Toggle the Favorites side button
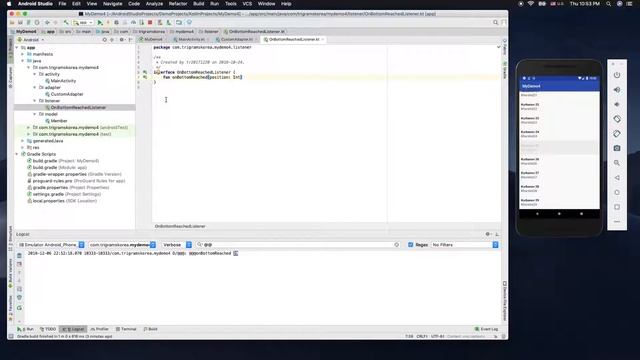Viewport: 640px width, 360px height. pyautogui.click(x=11, y=309)
